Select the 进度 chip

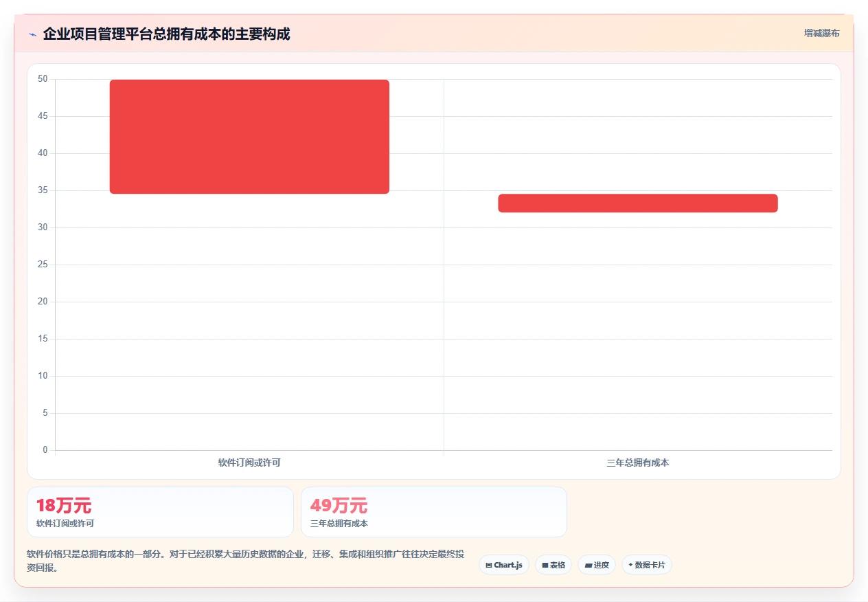point(597,565)
